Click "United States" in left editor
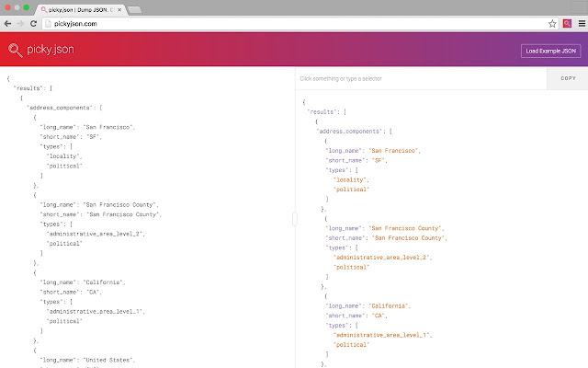This screenshot has width=588, height=368. tap(108, 360)
